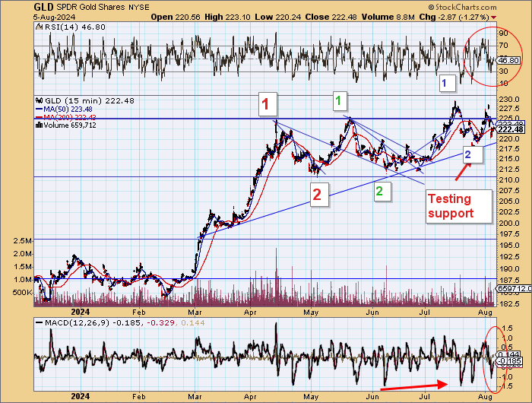Click the 1.5 level on MACD axis
The height and width of the screenshot is (403, 532).
pyautogui.click(x=507, y=328)
